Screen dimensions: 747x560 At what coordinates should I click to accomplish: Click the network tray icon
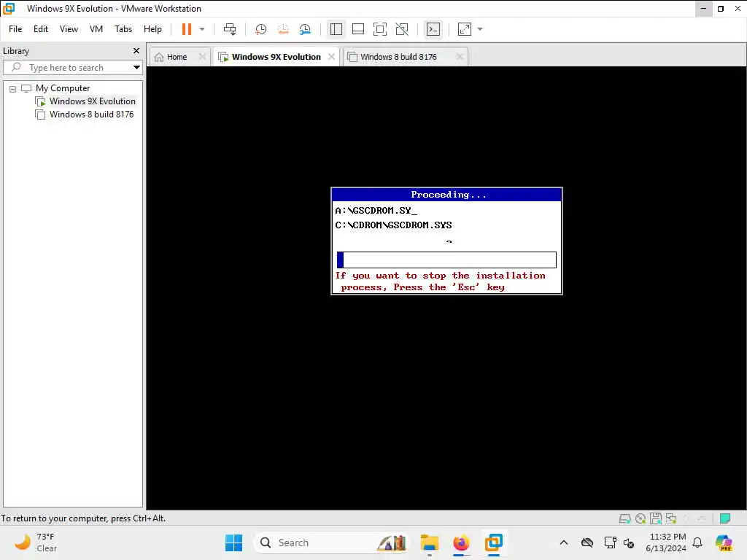(x=610, y=542)
